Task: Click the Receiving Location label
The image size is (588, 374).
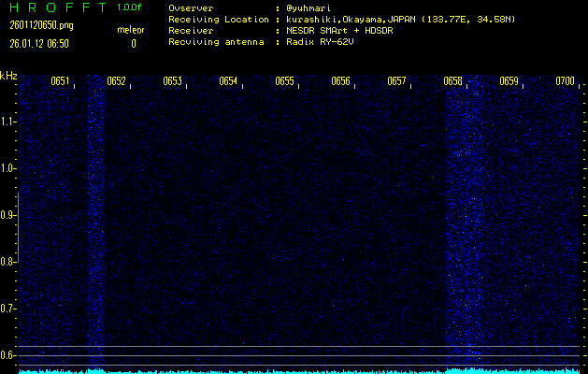Action: coord(219,20)
